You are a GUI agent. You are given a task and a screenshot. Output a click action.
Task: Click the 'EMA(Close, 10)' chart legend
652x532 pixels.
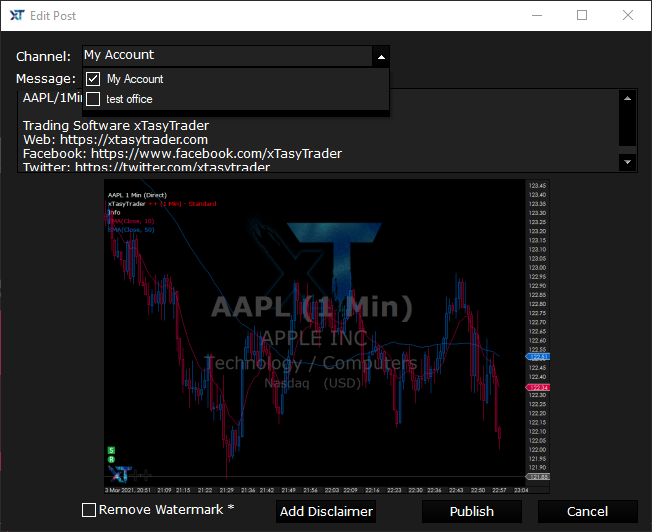[x=131, y=221]
